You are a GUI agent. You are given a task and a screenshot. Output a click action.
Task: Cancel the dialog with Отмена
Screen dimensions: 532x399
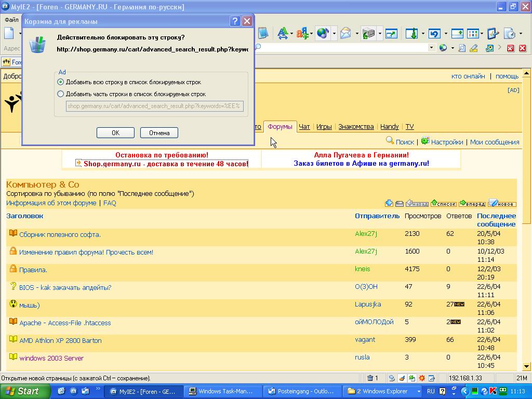click(x=159, y=132)
